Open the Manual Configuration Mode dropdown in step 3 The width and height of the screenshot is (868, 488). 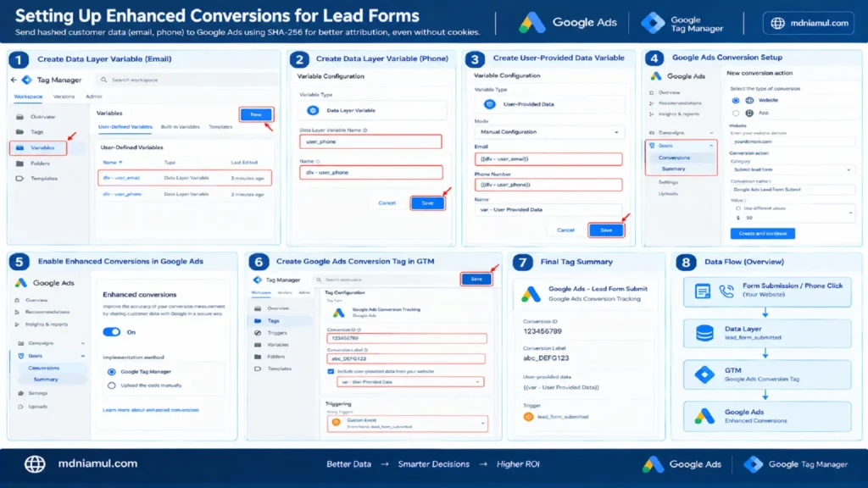click(x=548, y=132)
